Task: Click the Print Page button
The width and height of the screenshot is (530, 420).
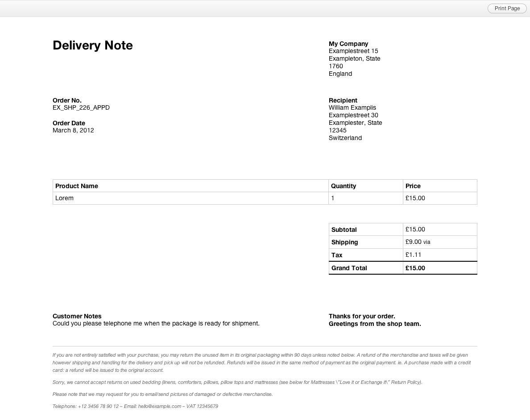Action: pyautogui.click(x=507, y=8)
